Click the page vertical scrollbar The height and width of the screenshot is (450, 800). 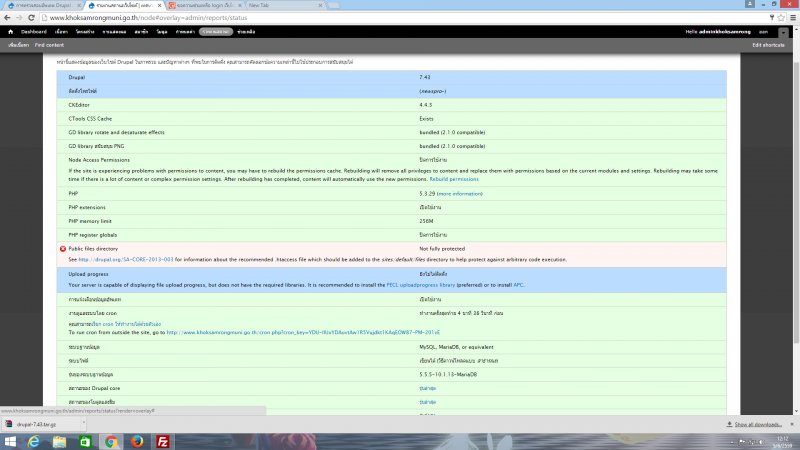coord(796,202)
